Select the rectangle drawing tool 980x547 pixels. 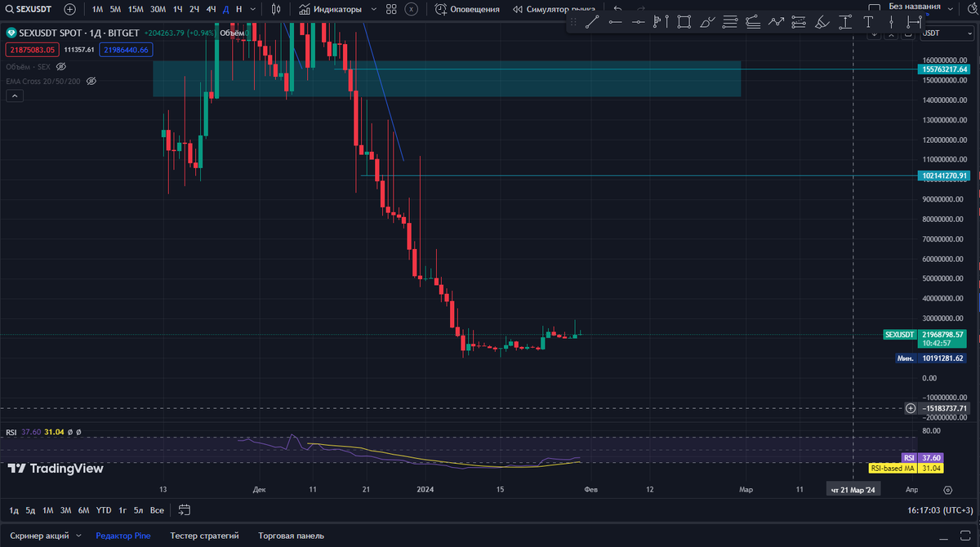pyautogui.click(x=684, y=22)
